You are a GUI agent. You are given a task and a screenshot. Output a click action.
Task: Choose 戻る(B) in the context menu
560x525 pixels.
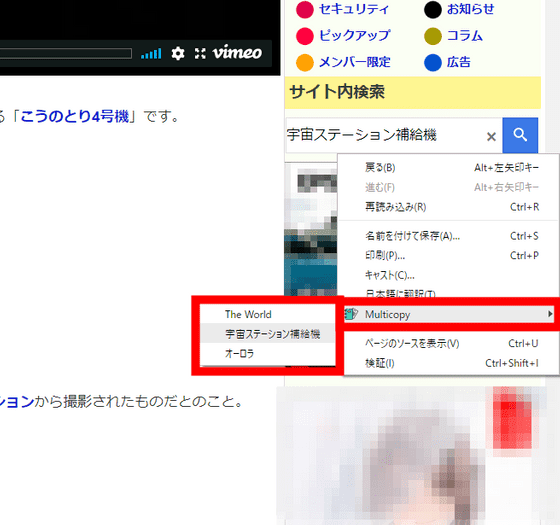click(x=448, y=168)
